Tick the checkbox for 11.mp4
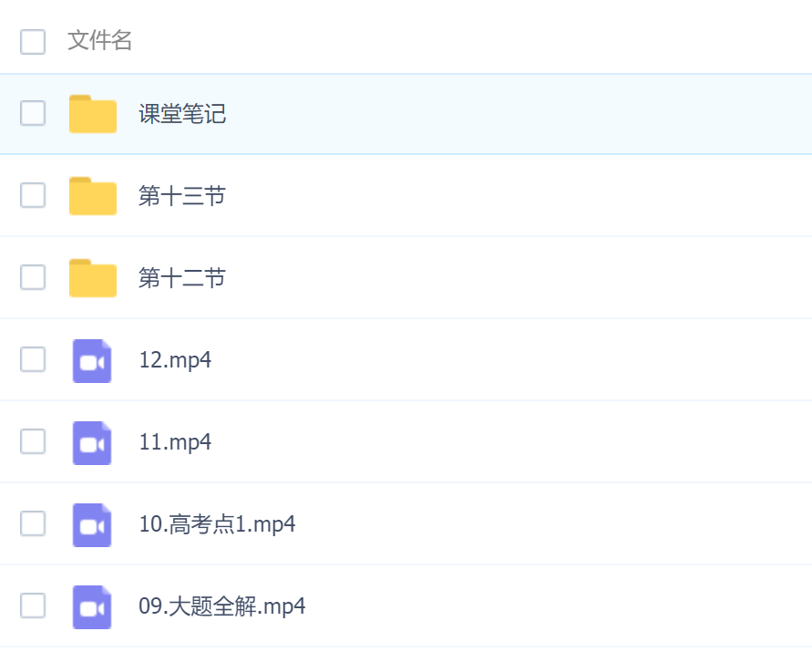The width and height of the screenshot is (812, 652). pos(33,441)
